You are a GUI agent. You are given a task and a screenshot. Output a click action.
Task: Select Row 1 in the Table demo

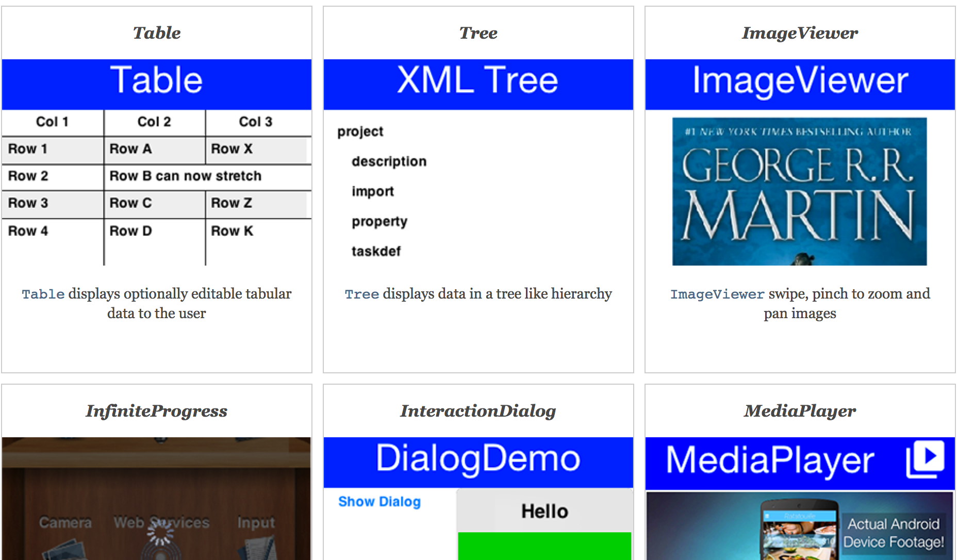click(28, 149)
